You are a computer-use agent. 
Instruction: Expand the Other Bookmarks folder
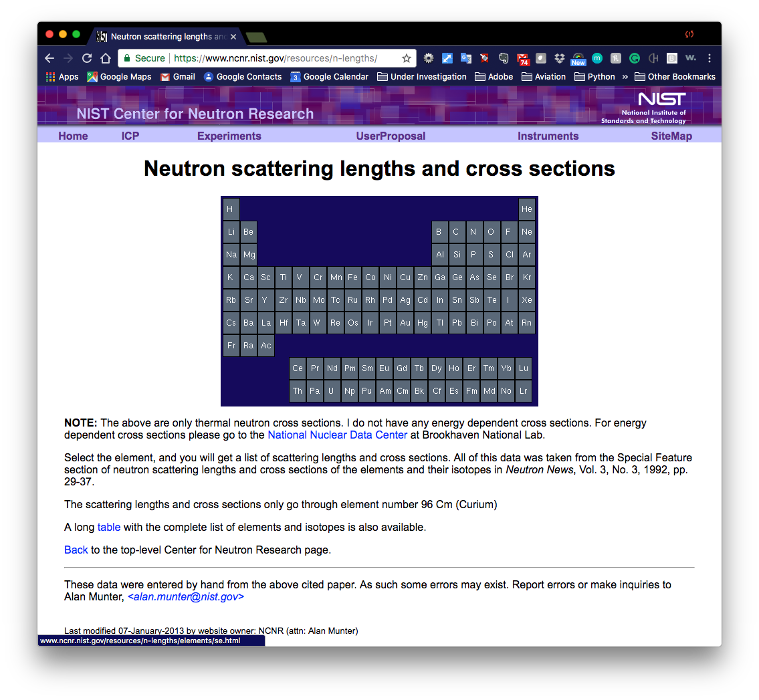tap(674, 77)
